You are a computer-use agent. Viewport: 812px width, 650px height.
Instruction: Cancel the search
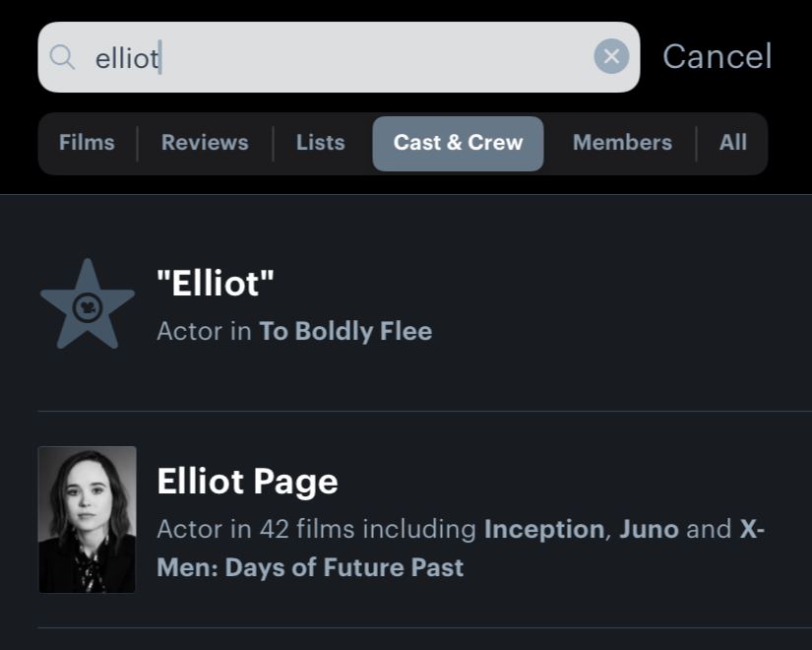pyautogui.click(x=718, y=56)
